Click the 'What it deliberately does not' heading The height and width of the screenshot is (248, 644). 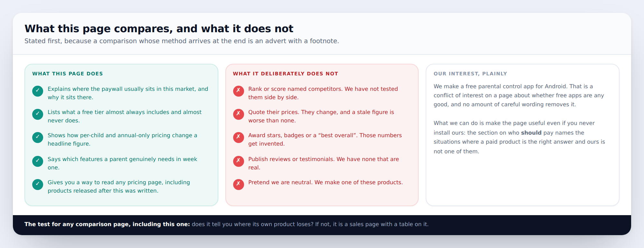[x=286, y=74]
